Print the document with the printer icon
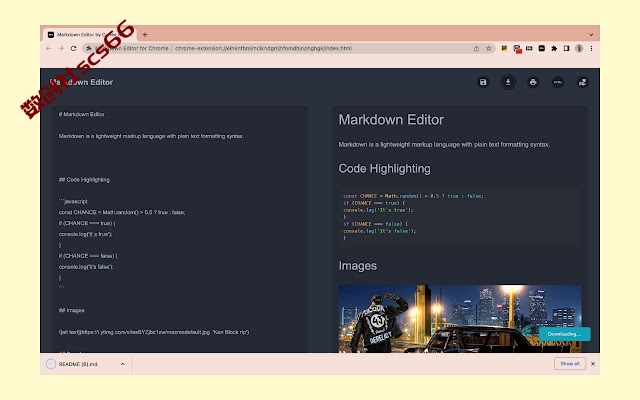 (x=533, y=82)
